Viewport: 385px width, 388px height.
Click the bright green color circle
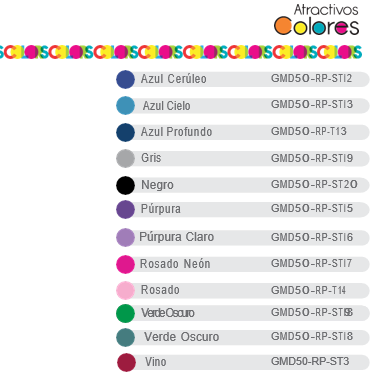125,313
